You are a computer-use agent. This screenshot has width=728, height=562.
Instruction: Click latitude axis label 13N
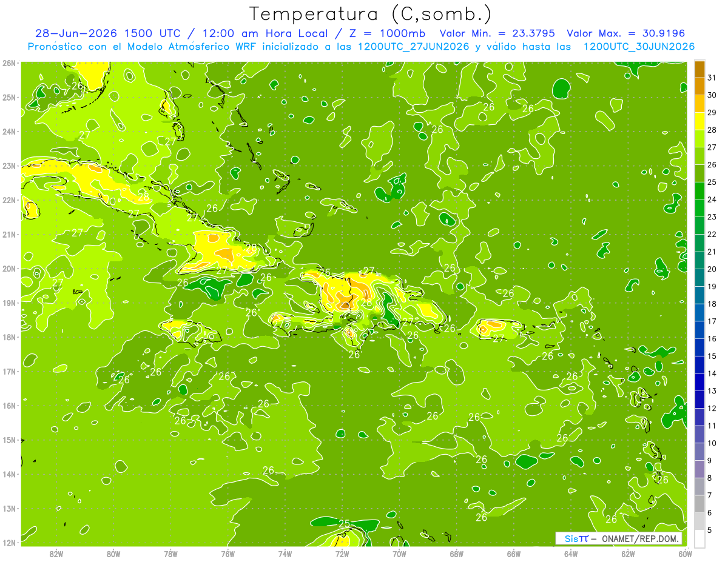coord(9,508)
